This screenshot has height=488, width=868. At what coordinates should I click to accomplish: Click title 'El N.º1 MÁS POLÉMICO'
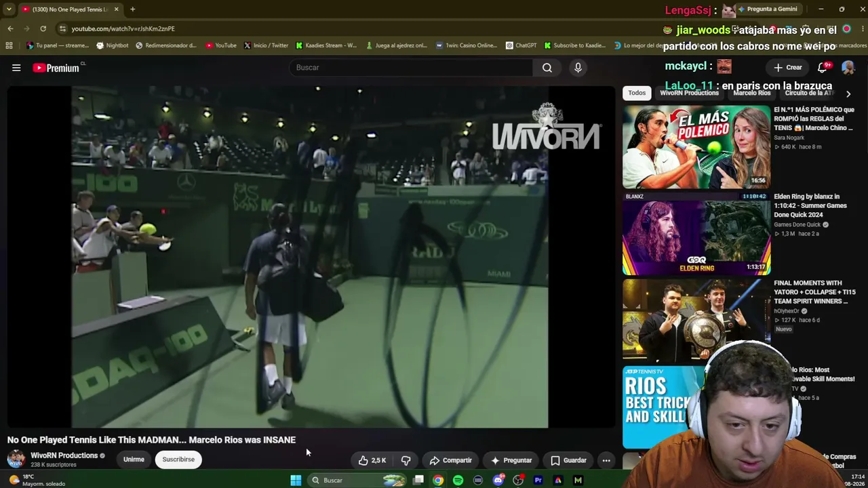pos(814,119)
